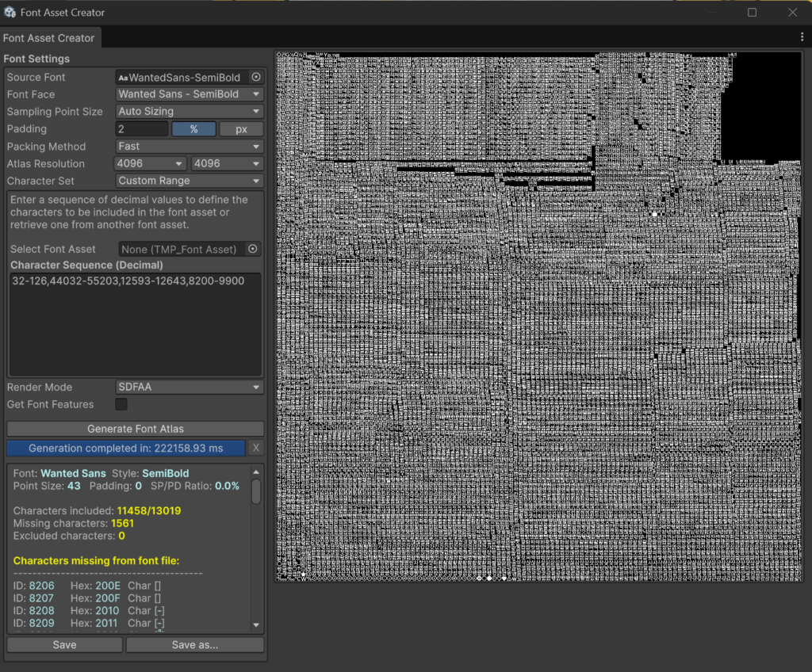The height and width of the screenshot is (672, 812).
Task: Expand the Sampling Point Size dropdown
Action: (x=190, y=112)
